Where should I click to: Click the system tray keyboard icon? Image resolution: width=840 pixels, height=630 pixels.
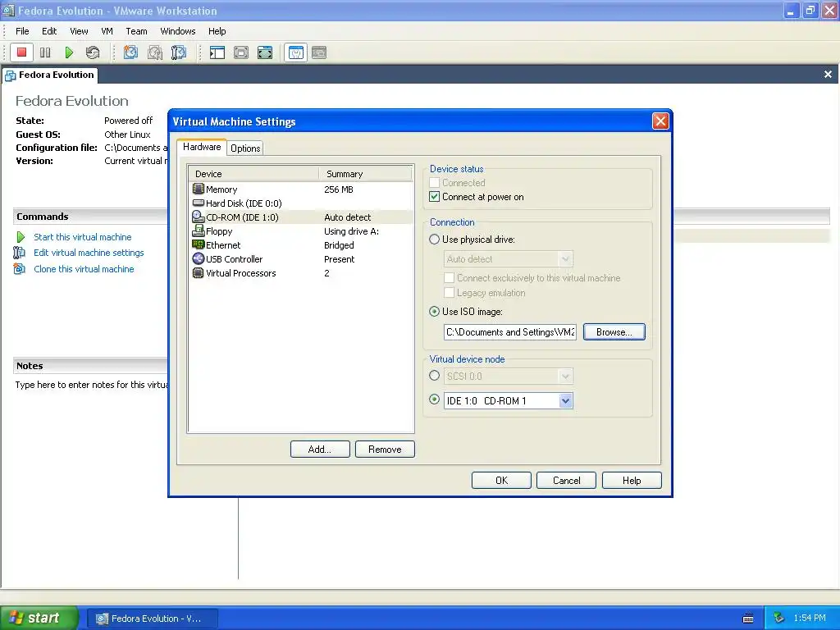point(748,619)
